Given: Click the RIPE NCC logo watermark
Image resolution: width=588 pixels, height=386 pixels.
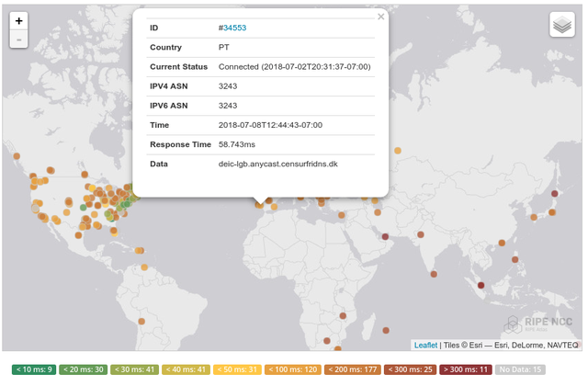Looking at the screenshot, I should pyautogui.click(x=538, y=324).
